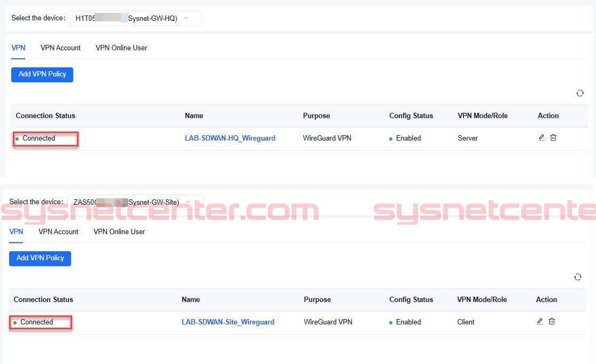Edit the LAB-SDWAN-HQ_Wireguard policy
This screenshot has height=364, width=596.
coord(541,137)
